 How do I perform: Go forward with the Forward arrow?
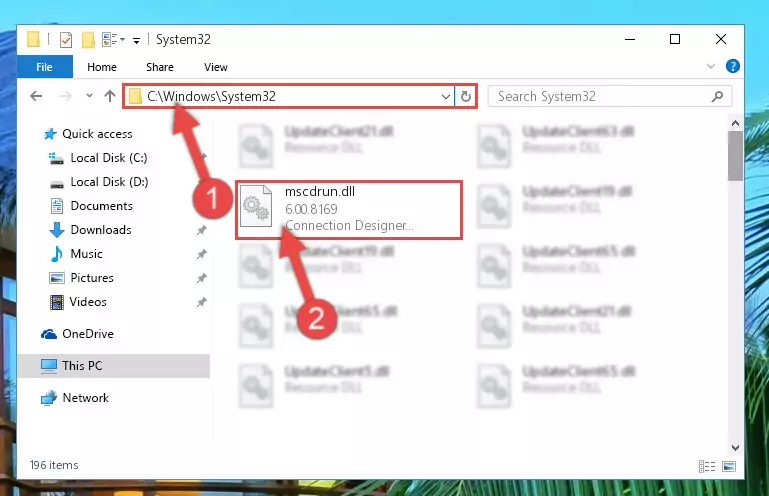coord(65,96)
